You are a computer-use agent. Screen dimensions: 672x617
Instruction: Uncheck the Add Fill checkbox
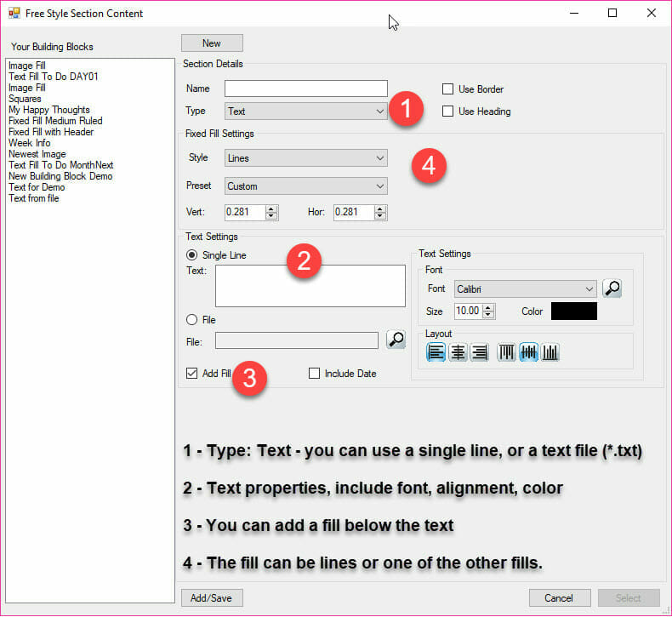tap(191, 373)
